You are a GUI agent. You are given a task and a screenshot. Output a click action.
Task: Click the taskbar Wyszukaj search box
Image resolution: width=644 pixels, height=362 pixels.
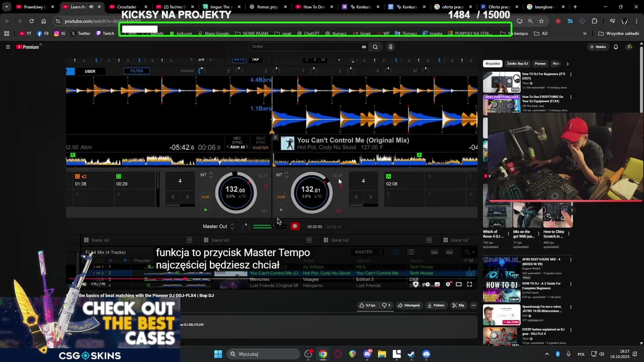tap(263, 354)
